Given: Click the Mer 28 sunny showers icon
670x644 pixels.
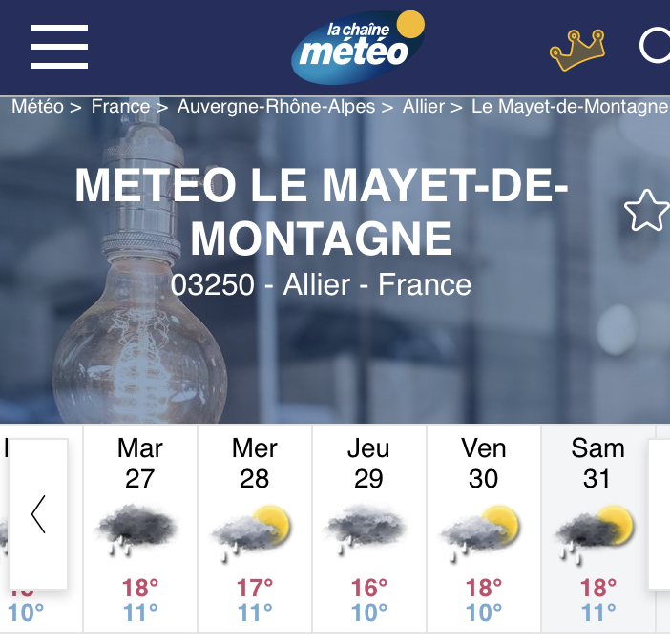Looking at the screenshot, I should coord(251,532).
